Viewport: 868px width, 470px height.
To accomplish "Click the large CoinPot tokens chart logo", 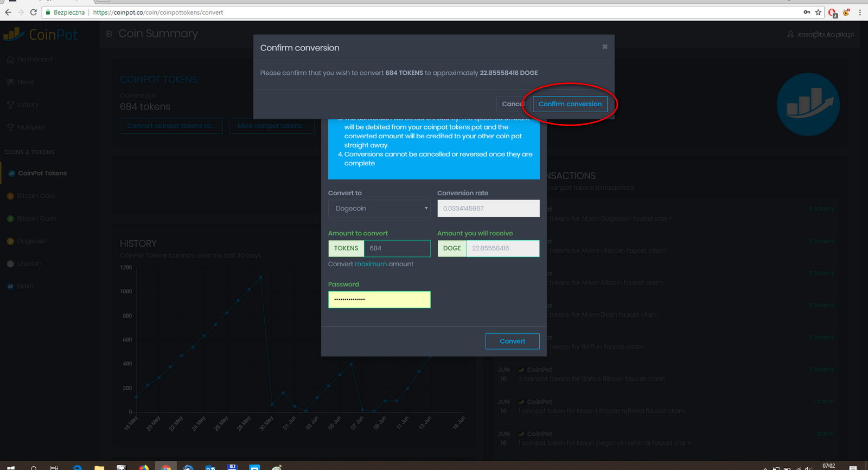I will (808, 105).
